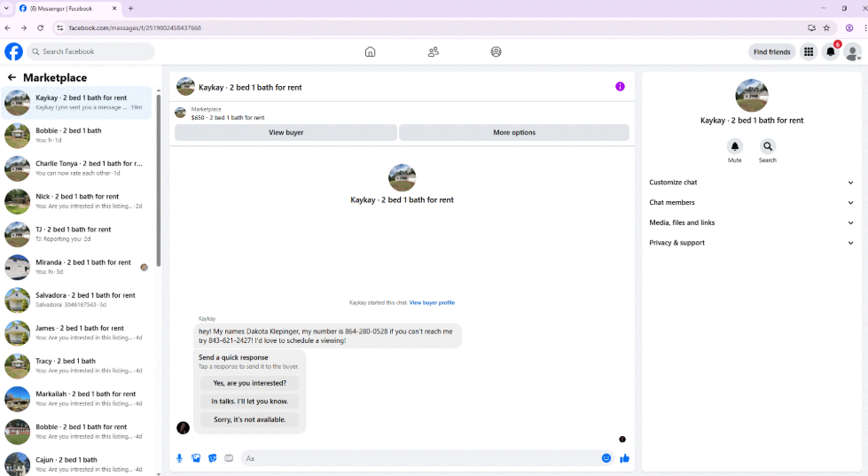868x476 pixels.
Task: Open the Charlie Tonya conversation
Action: pyautogui.click(x=76, y=168)
